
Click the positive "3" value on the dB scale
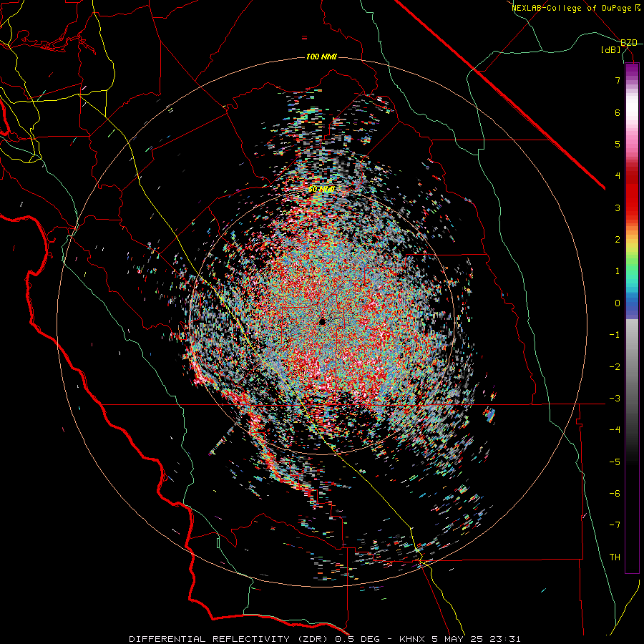pyautogui.click(x=618, y=208)
